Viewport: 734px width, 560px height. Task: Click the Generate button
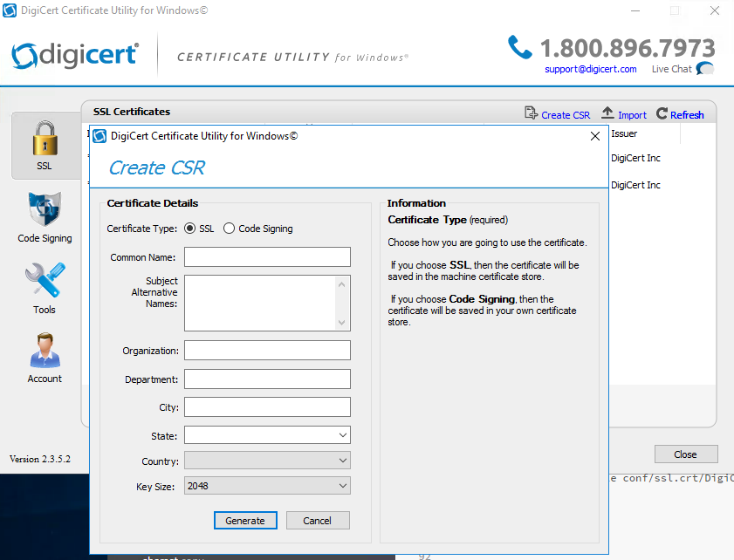click(x=245, y=520)
